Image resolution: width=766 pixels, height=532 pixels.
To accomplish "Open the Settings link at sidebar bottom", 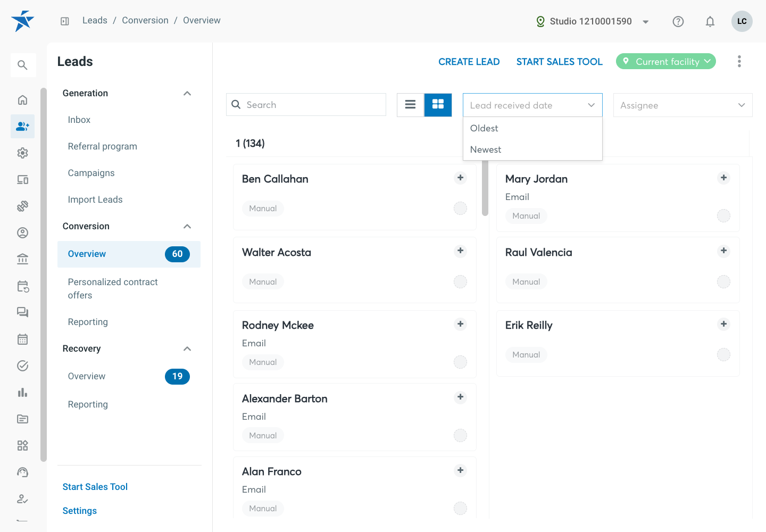I will coord(80,511).
